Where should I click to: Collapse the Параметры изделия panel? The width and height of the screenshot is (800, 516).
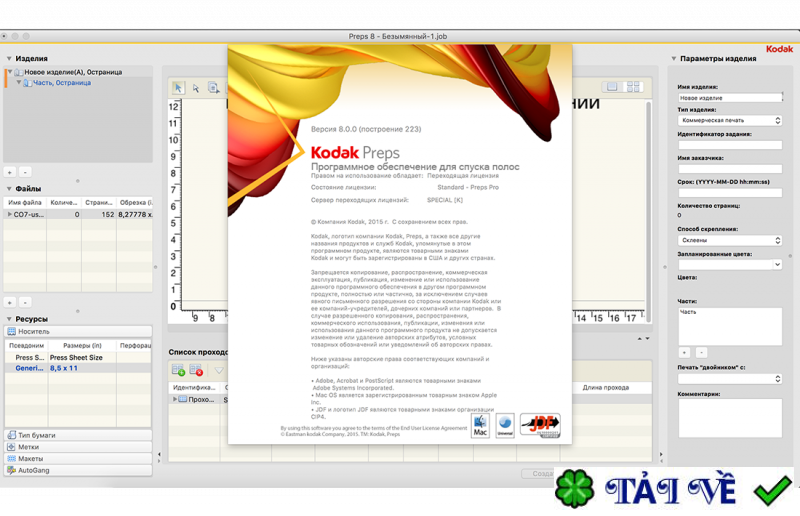(673, 59)
